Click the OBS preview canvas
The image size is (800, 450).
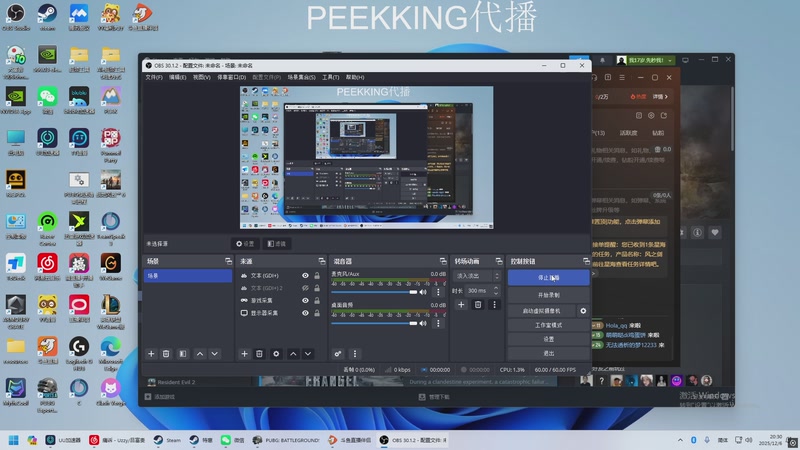coord(366,157)
